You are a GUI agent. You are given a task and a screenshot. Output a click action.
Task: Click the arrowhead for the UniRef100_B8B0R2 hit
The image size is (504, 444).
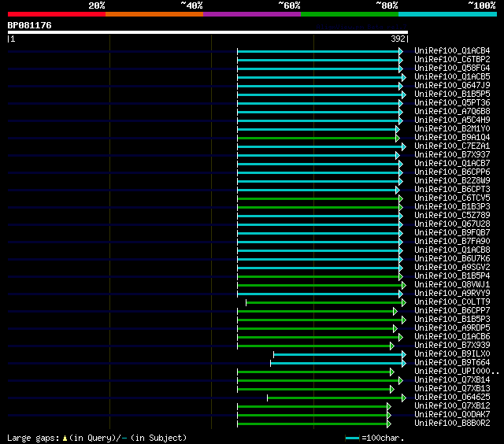point(388,424)
